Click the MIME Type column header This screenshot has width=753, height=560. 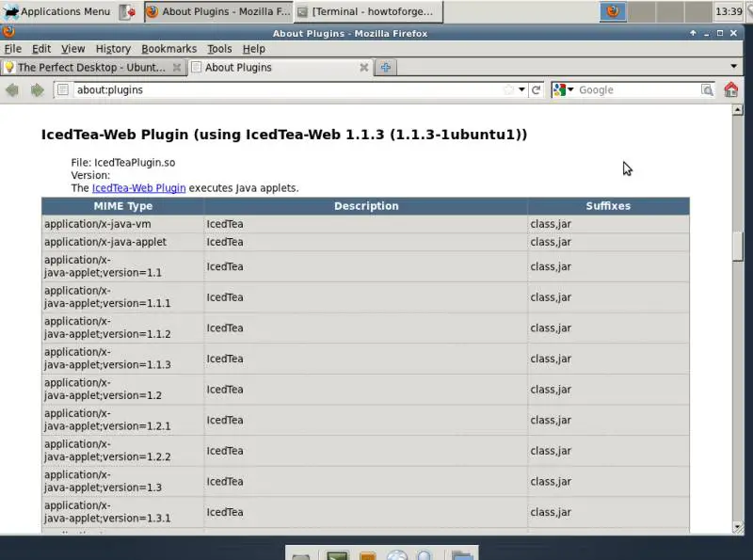[x=123, y=206]
